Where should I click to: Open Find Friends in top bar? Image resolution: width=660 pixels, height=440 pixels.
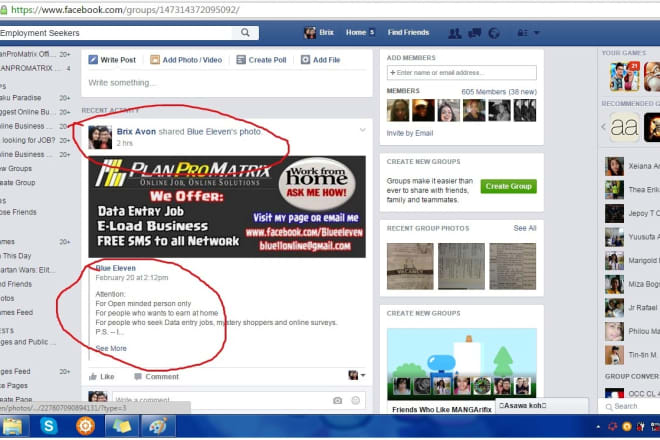pyautogui.click(x=408, y=32)
